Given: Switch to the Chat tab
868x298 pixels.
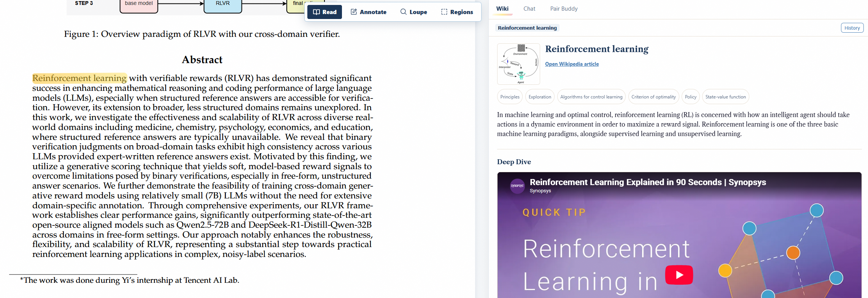Looking at the screenshot, I should [529, 9].
